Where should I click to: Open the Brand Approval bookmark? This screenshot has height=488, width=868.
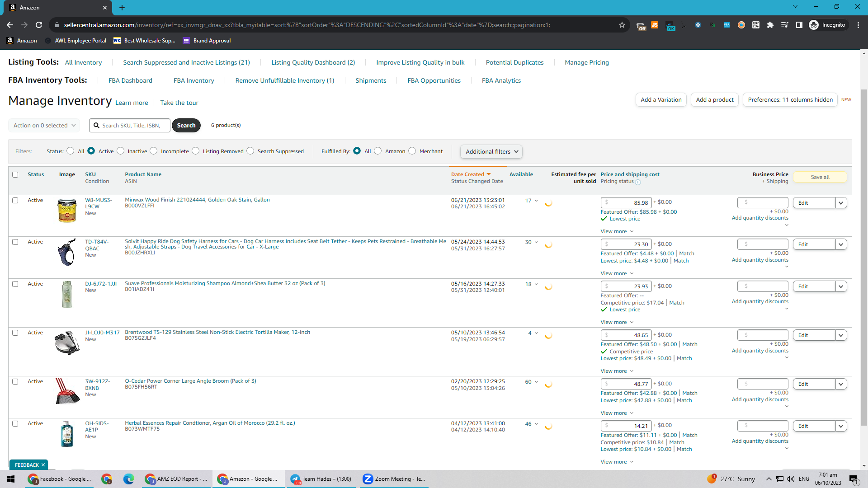click(x=207, y=41)
